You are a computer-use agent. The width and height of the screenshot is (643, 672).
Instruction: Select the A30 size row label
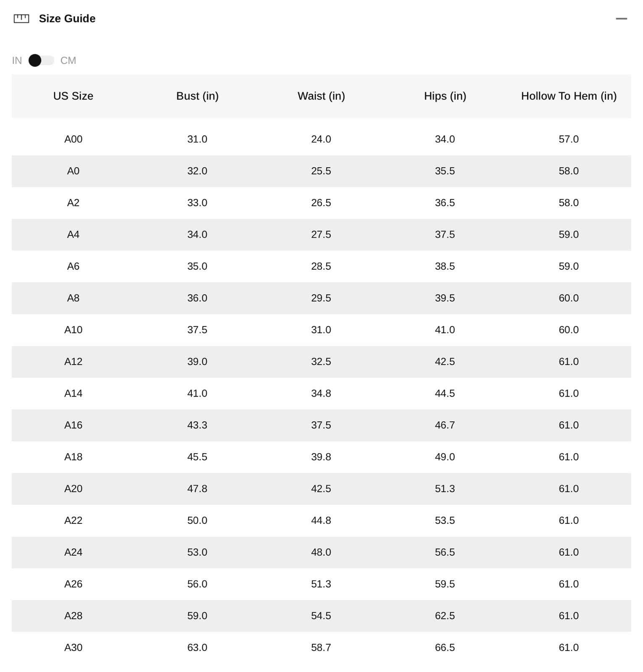point(73,648)
